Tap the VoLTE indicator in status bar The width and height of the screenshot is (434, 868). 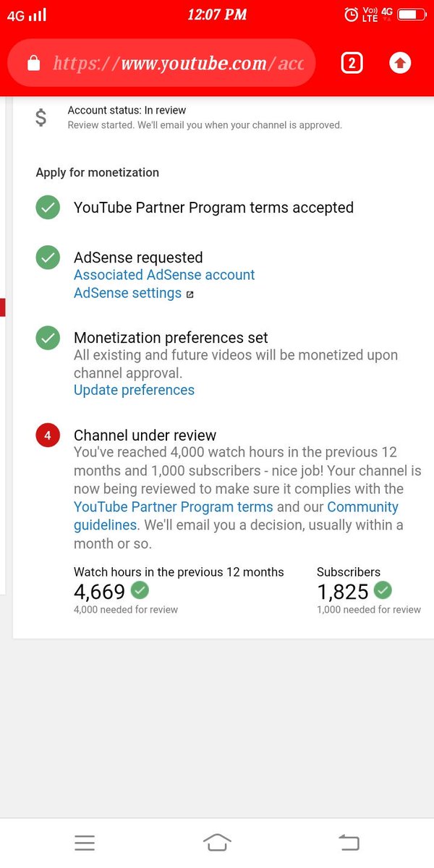[370, 14]
